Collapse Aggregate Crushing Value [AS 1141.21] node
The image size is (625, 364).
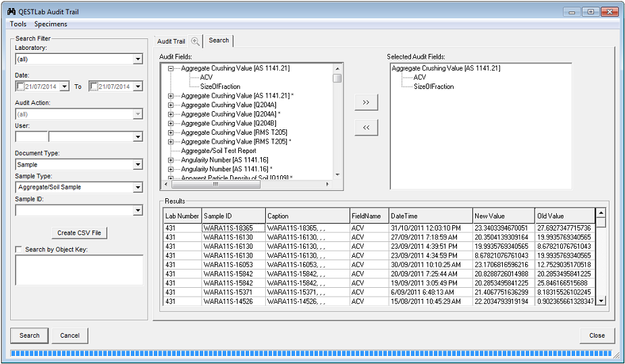(171, 68)
